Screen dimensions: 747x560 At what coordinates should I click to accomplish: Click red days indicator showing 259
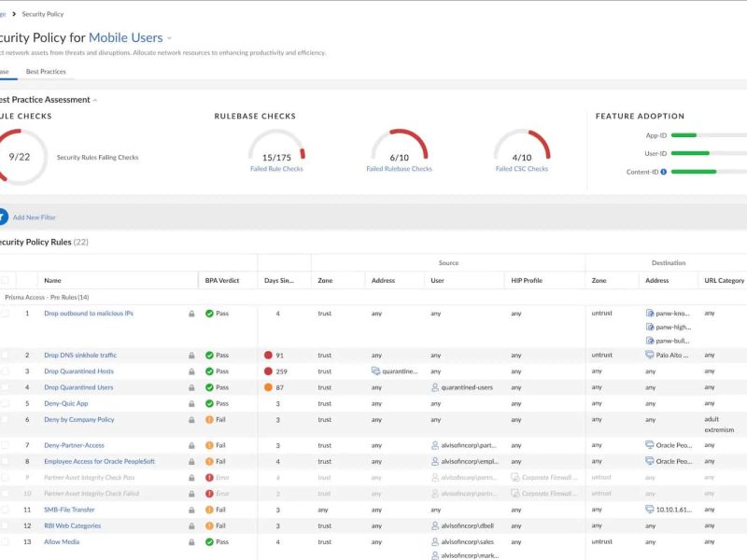pyautogui.click(x=268, y=371)
